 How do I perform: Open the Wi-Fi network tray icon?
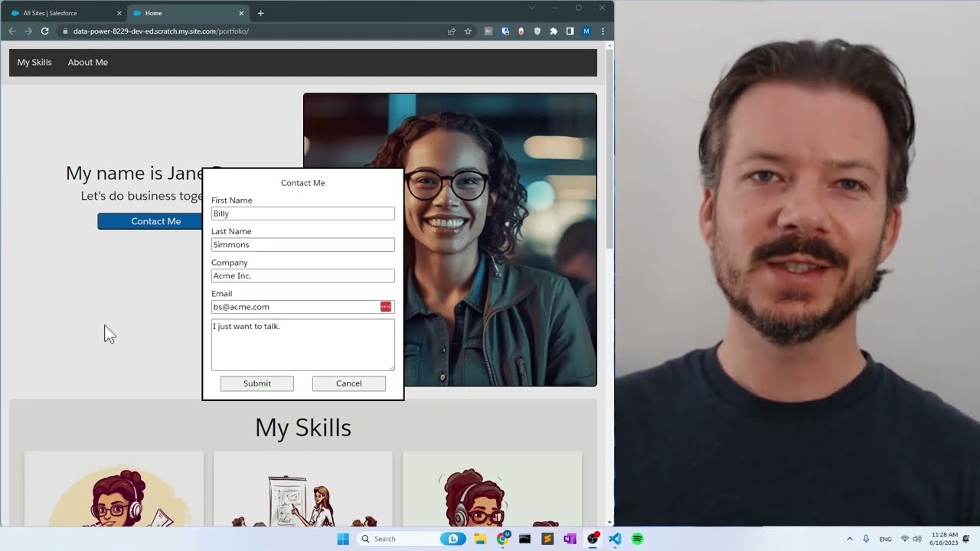point(905,539)
